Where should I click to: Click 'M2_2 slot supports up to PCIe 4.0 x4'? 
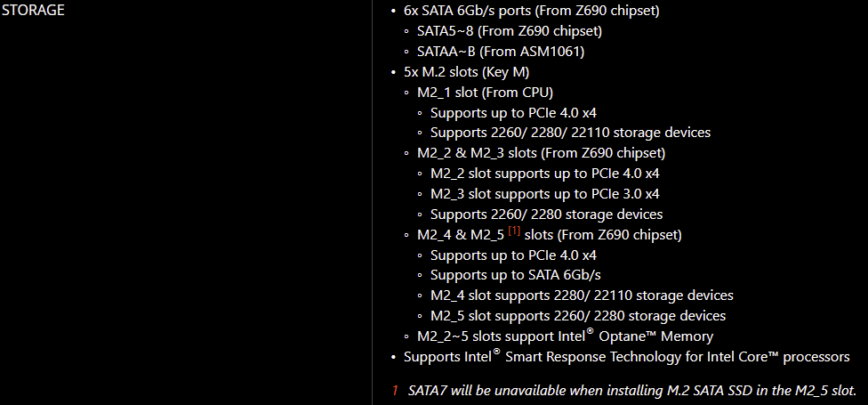tap(544, 174)
